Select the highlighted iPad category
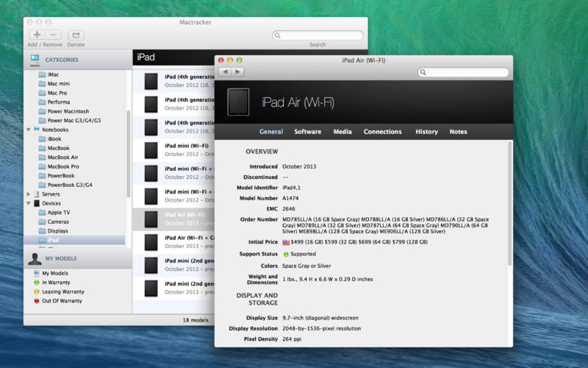588x368 pixels. tap(74, 240)
